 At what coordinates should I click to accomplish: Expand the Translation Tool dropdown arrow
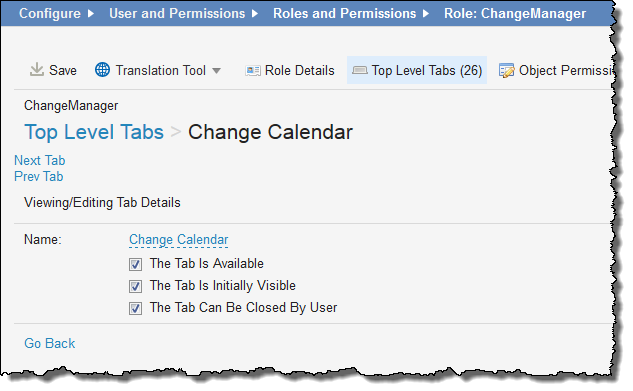click(x=216, y=71)
